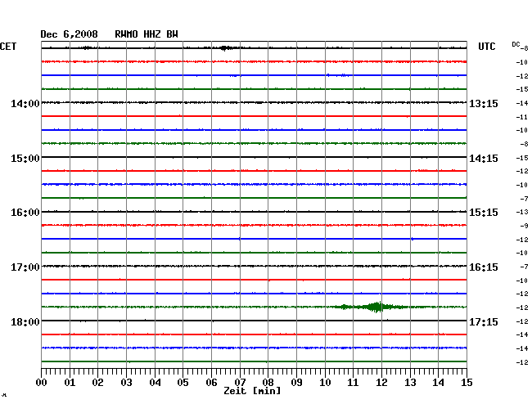Image resolution: width=532 pixels, height=404 pixels.
Task: Click the 18:00 CET time label
Action: [25, 321]
